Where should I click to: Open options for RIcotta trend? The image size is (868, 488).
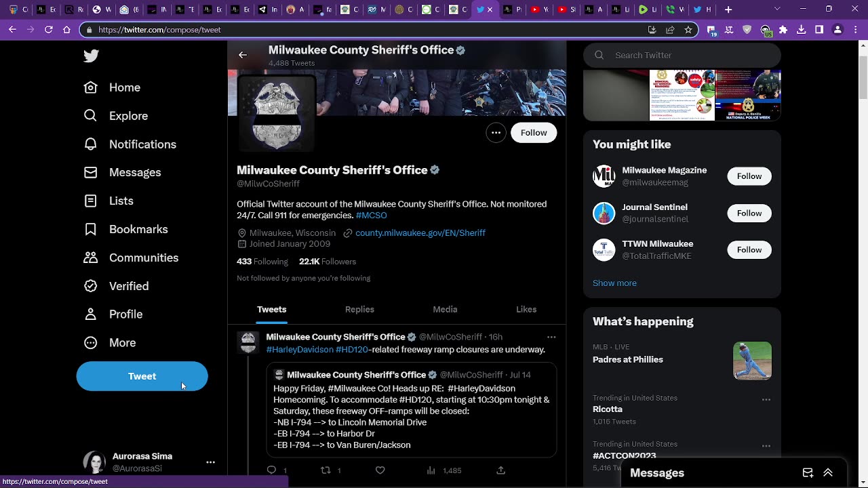[766, 400]
